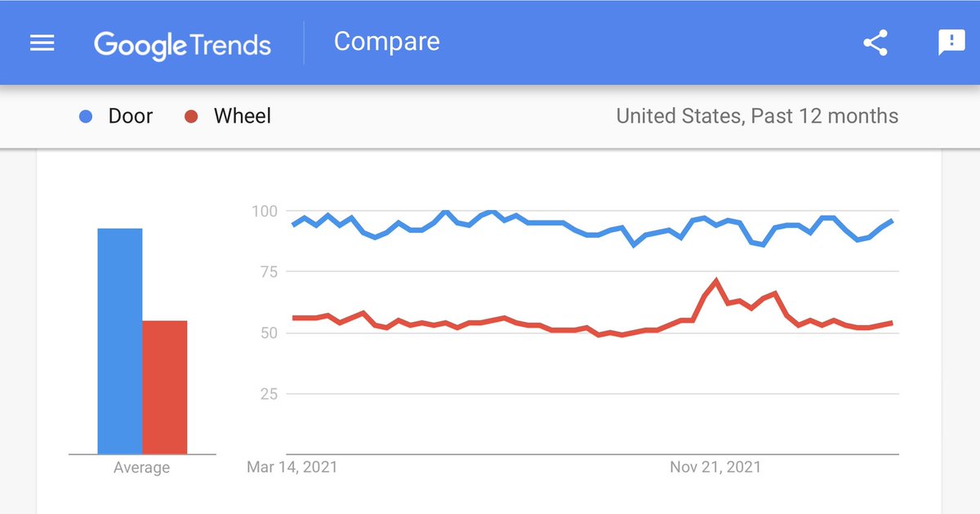This screenshot has height=514, width=980.
Task: Click the 25 value axis label
Action: [x=269, y=394]
